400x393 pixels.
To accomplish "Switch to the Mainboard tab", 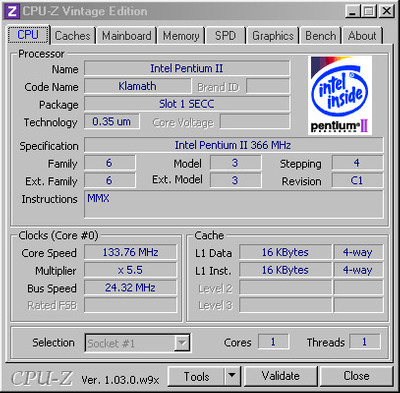I will pos(126,36).
